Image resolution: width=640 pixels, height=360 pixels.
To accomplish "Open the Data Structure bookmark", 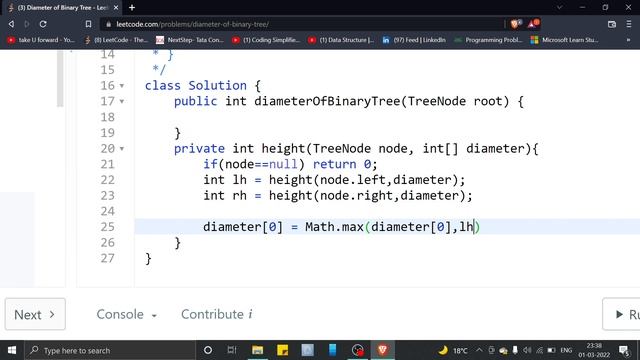I will pyautogui.click(x=341, y=40).
